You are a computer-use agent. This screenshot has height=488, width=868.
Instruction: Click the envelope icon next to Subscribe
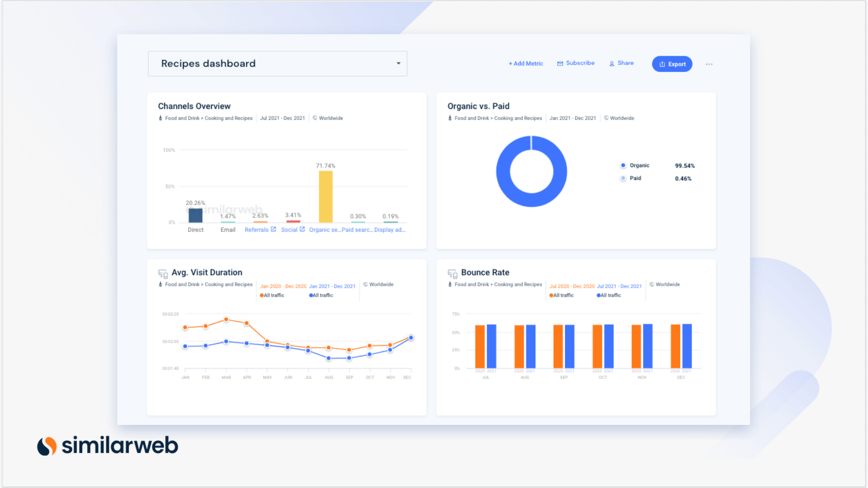pos(560,64)
